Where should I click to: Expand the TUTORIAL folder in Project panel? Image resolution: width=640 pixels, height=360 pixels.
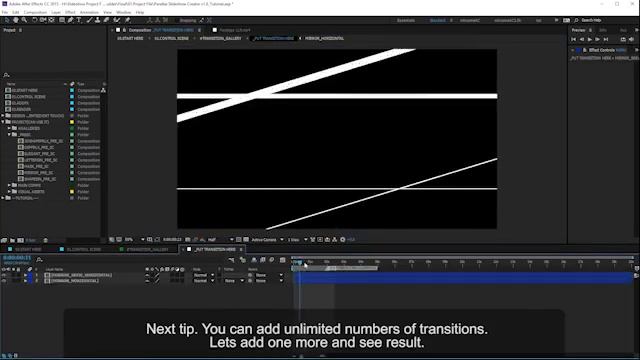coord(3,198)
